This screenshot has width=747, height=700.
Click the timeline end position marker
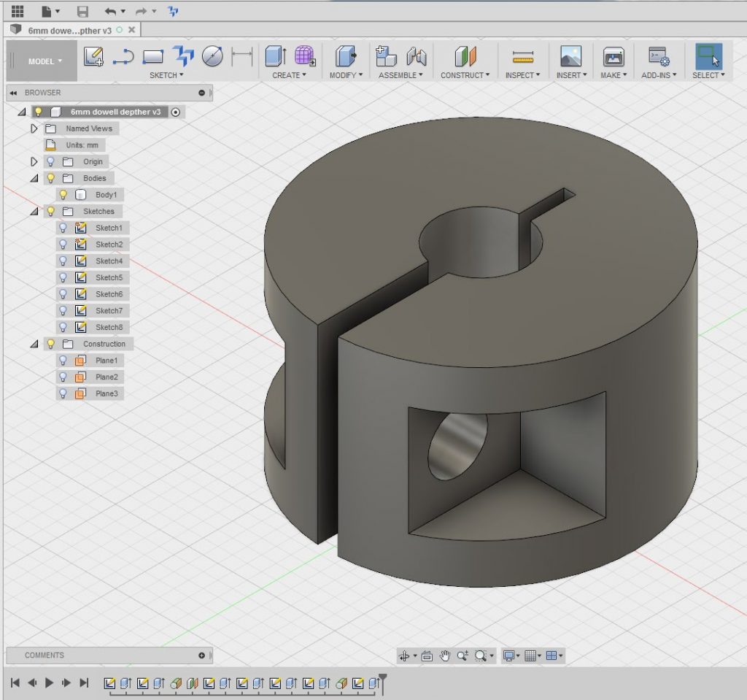(x=382, y=679)
